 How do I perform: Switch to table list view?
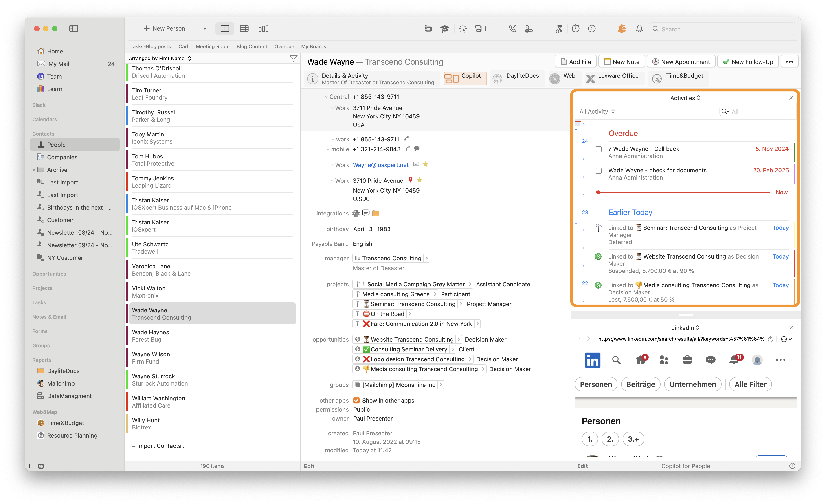[244, 28]
